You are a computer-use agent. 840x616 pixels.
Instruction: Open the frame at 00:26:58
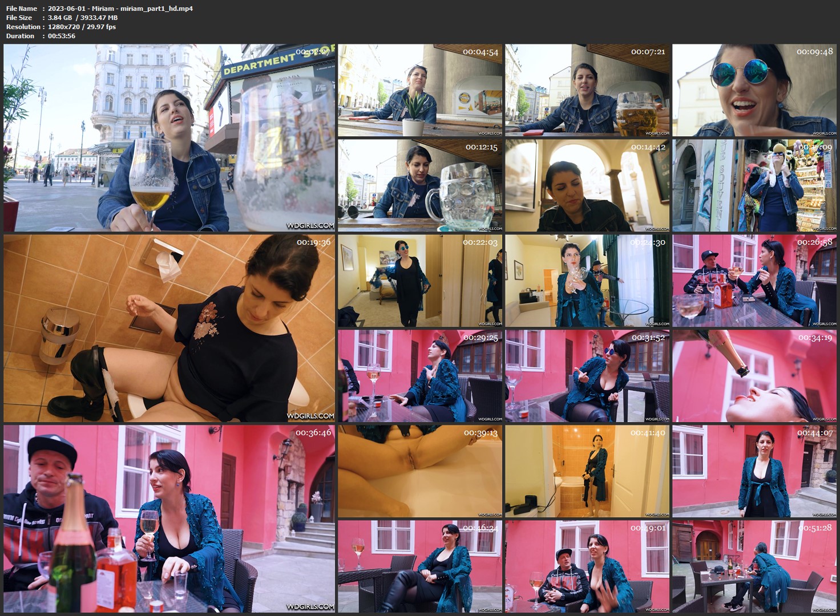click(754, 281)
